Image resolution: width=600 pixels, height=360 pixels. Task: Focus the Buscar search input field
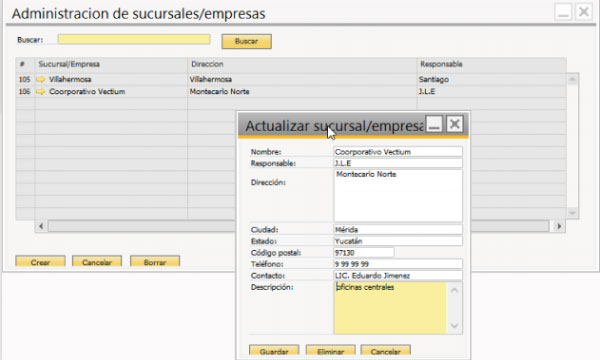134,39
